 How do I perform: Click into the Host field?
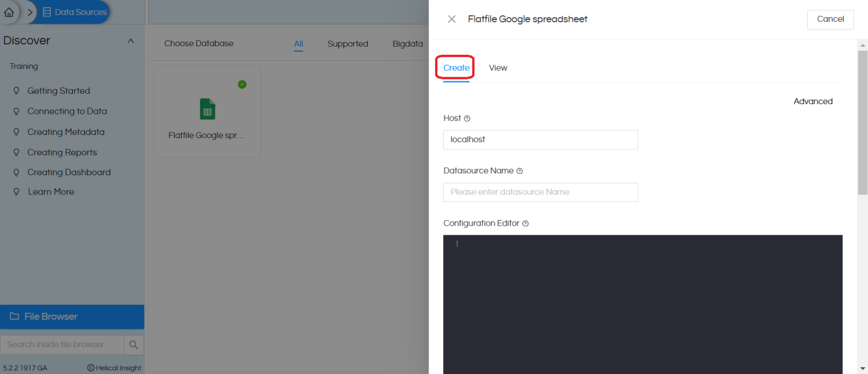(x=540, y=139)
